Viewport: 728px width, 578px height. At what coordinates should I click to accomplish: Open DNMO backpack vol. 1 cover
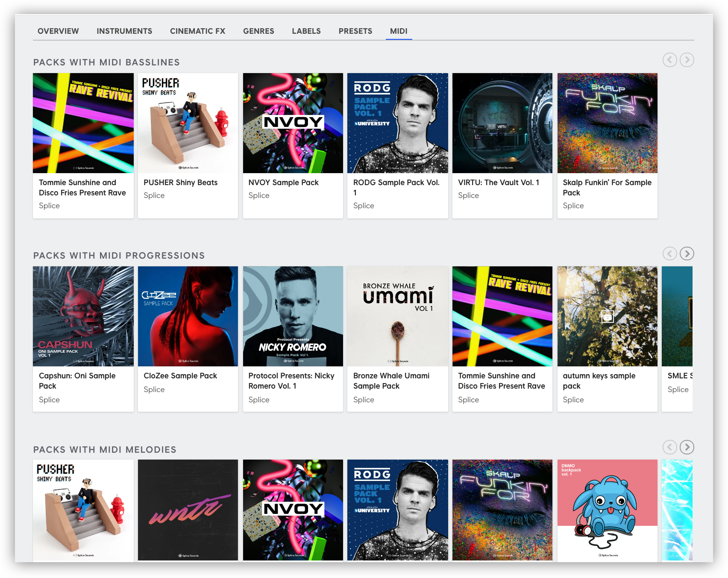608,510
